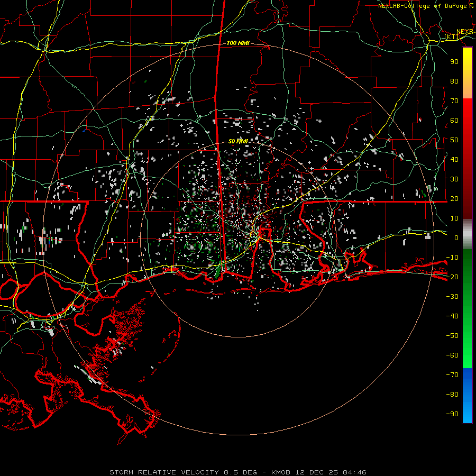Click the "0" label on velocity scale

pyautogui.click(x=456, y=238)
